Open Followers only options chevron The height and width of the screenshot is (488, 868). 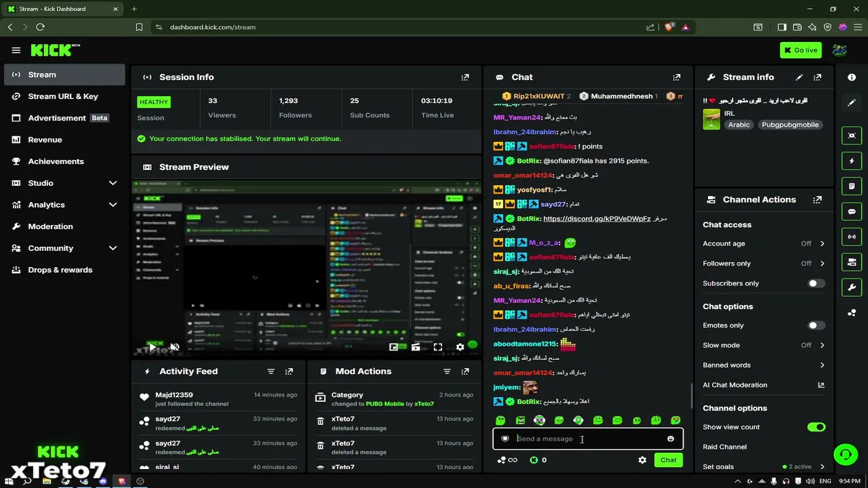point(822,263)
